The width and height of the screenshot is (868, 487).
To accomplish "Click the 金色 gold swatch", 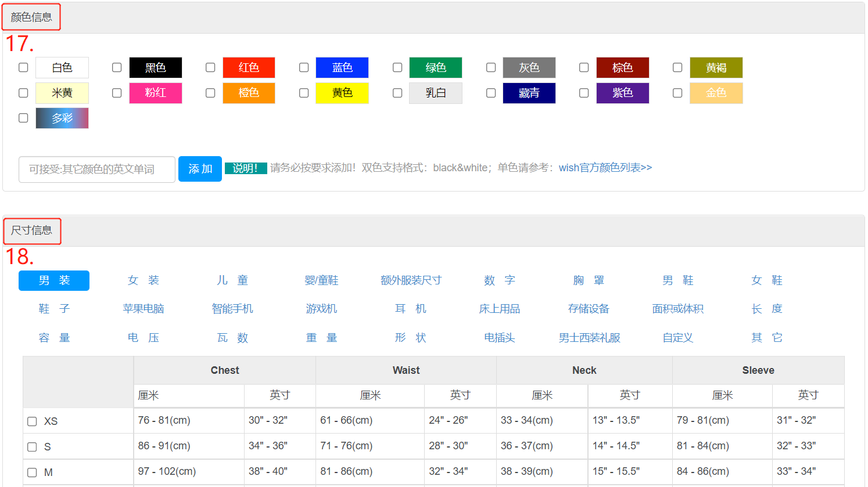I will point(716,93).
